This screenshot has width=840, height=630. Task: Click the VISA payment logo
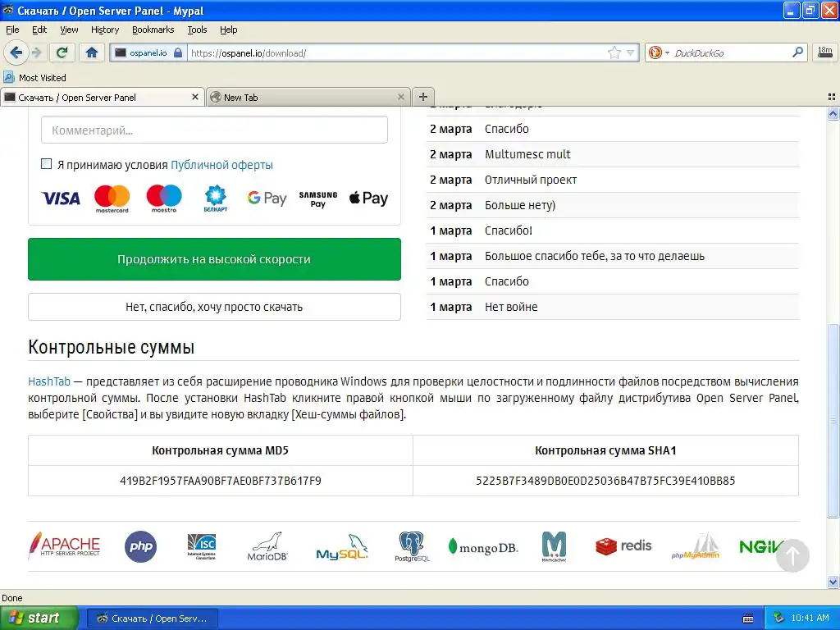pyautogui.click(x=61, y=199)
